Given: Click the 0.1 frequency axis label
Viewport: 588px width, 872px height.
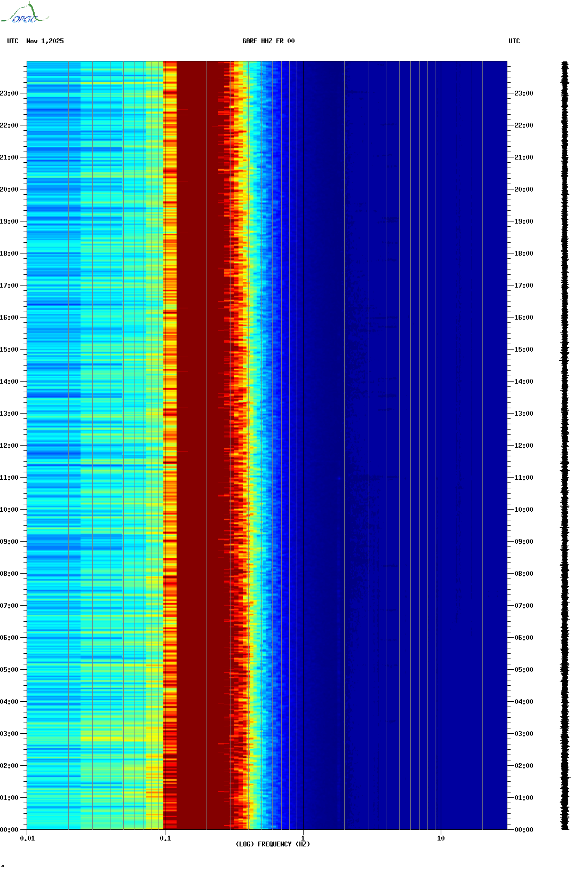Looking at the screenshot, I should [x=165, y=838].
